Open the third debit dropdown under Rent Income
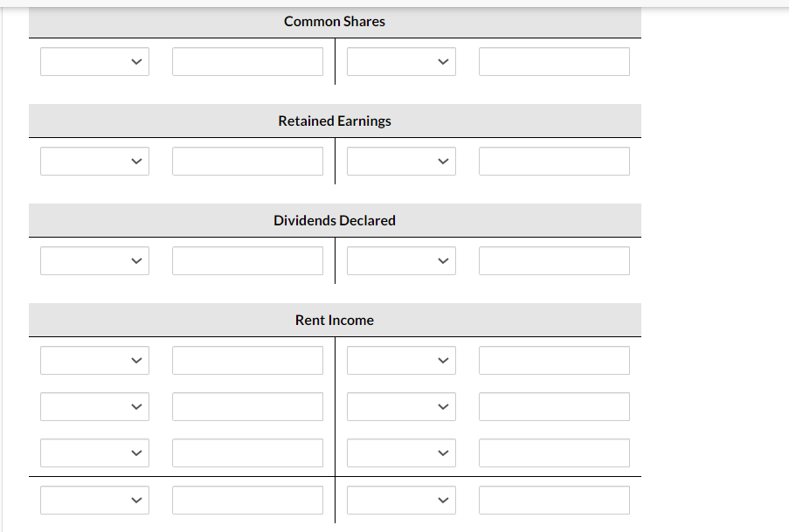Image resolution: width=789 pixels, height=532 pixels. 94,453
